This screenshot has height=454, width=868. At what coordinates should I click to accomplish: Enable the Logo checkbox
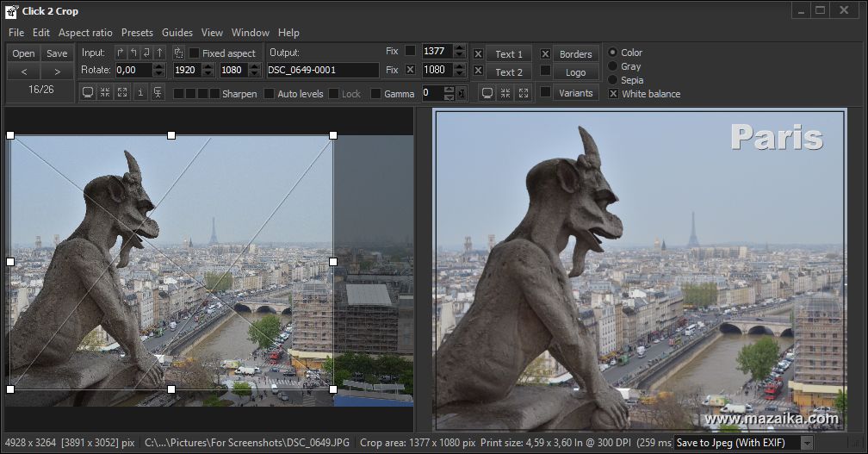545,71
